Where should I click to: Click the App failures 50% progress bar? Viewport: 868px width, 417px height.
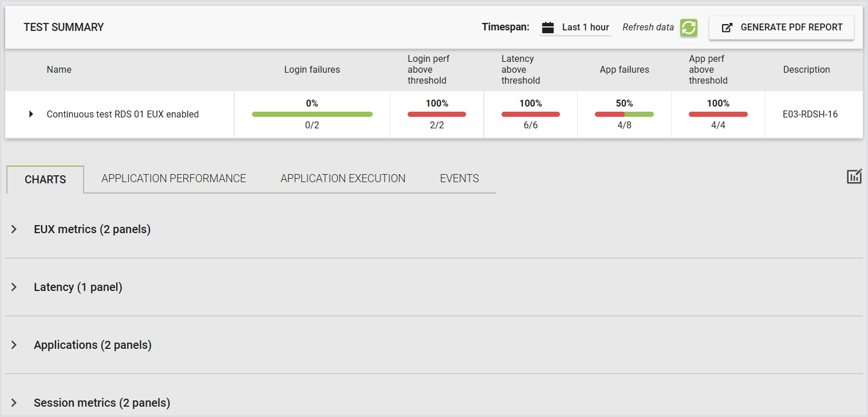click(624, 115)
